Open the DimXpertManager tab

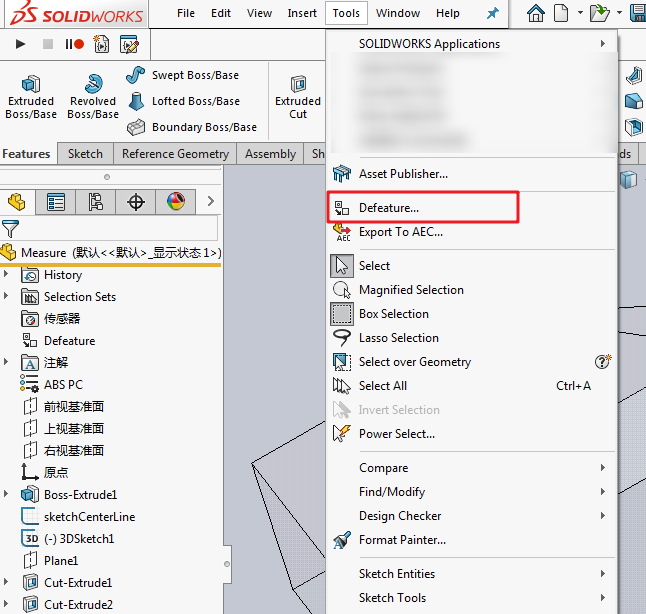tap(136, 202)
